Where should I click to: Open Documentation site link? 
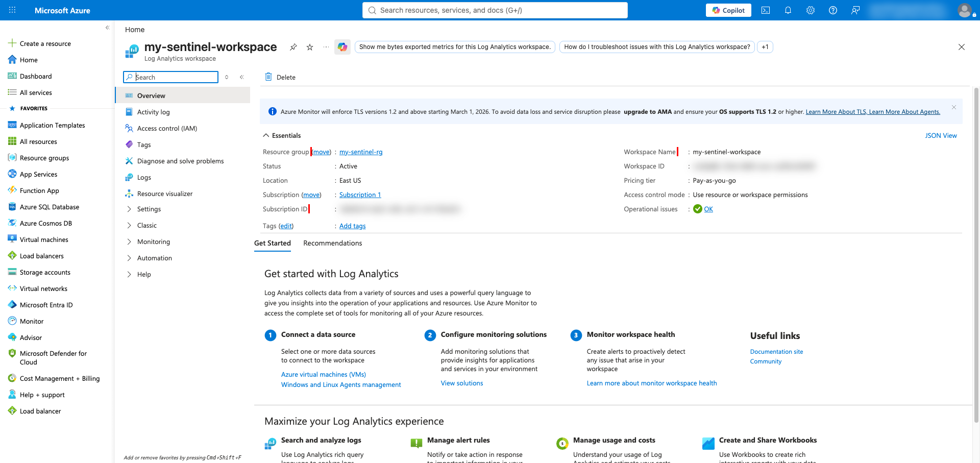pyautogui.click(x=776, y=352)
